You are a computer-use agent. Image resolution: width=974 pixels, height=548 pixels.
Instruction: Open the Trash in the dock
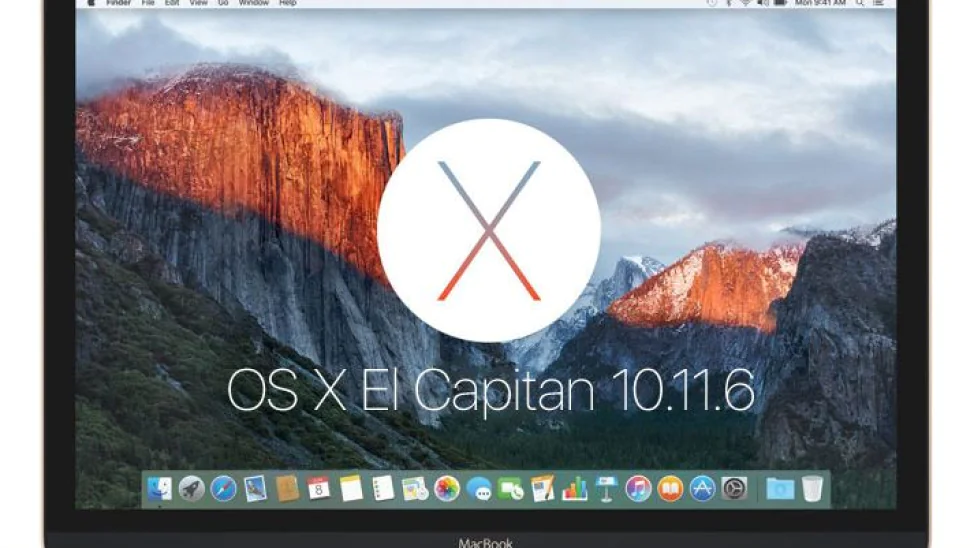point(812,489)
